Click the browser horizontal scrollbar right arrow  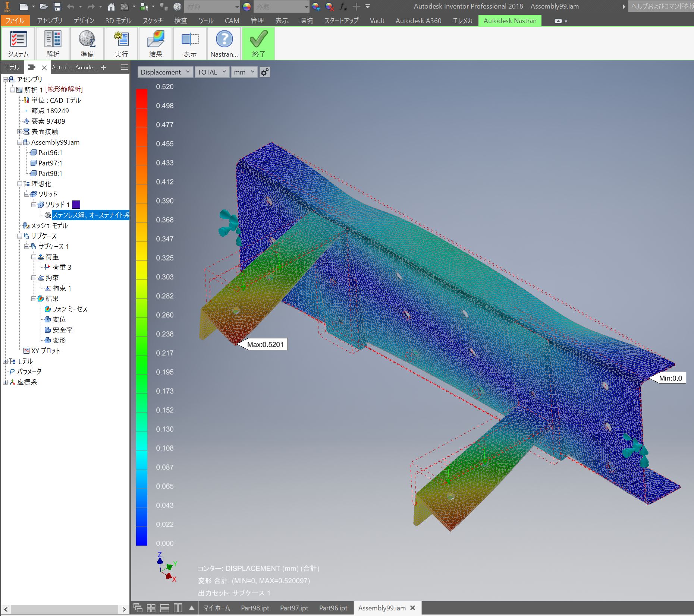pyautogui.click(x=124, y=609)
